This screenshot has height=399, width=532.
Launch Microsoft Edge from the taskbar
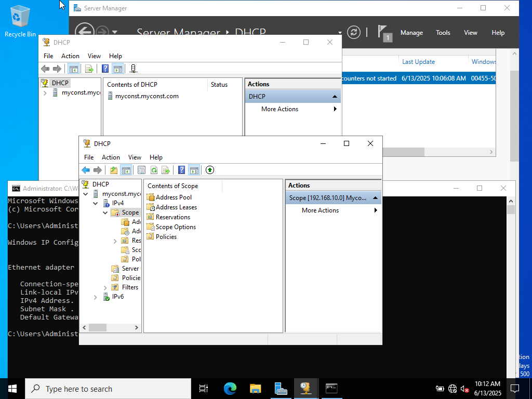coord(229,388)
